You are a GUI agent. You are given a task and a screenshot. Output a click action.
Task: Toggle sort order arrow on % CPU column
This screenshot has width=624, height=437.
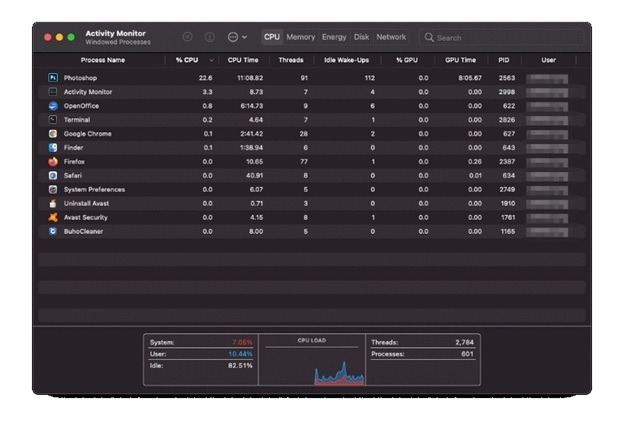[211, 60]
